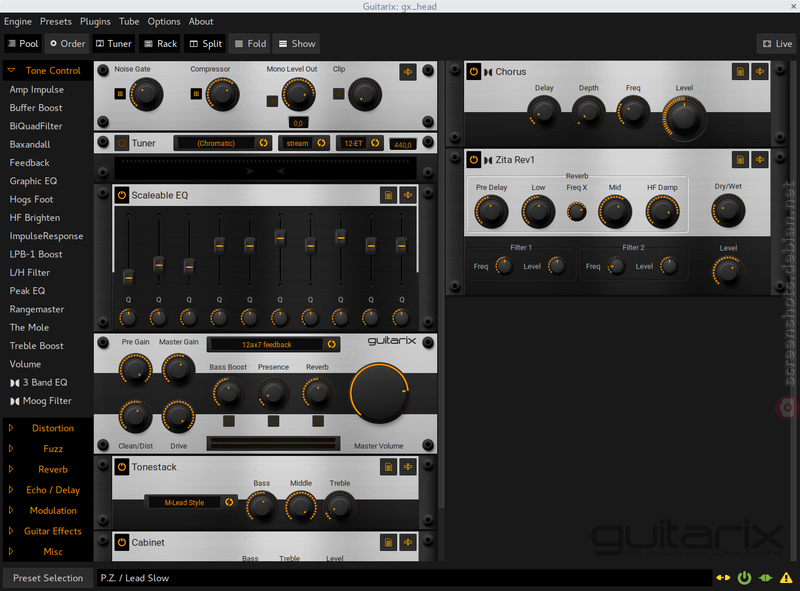The height and width of the screenshot is (591, 800).
Task: Open the Cabinet preset icon
Action: tap(388, 542)
